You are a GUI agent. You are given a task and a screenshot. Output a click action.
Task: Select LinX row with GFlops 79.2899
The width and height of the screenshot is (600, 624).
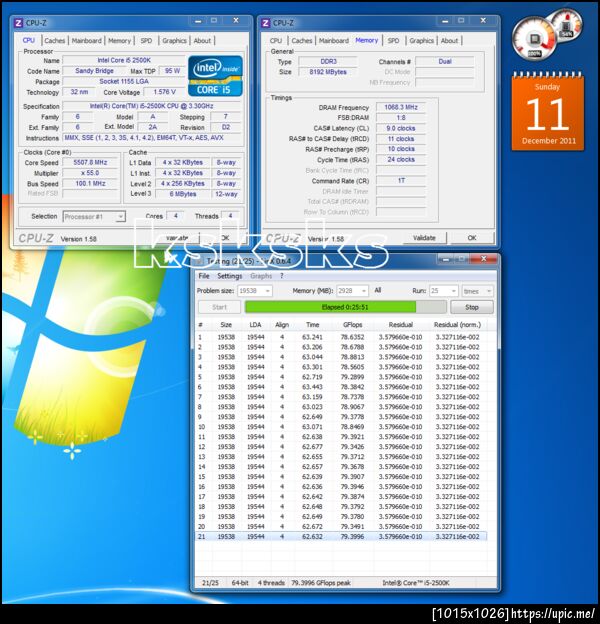click(x=341, y=377)
